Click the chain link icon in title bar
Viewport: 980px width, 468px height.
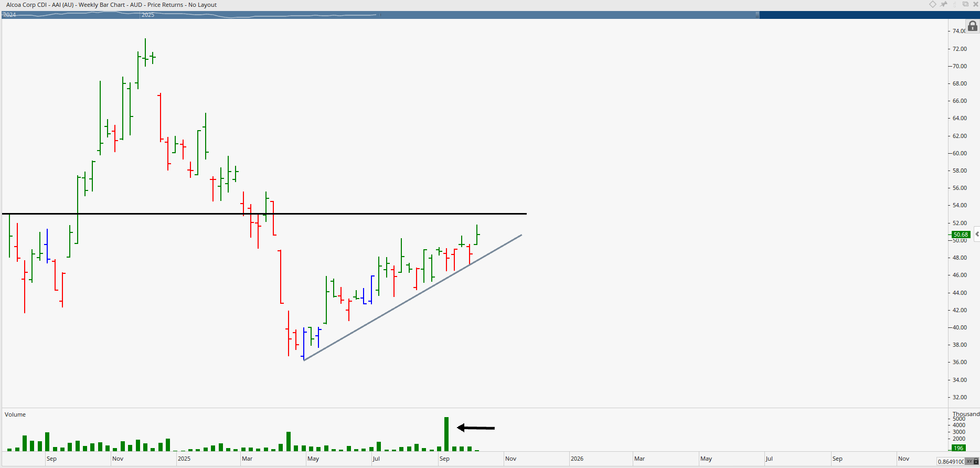955,4
